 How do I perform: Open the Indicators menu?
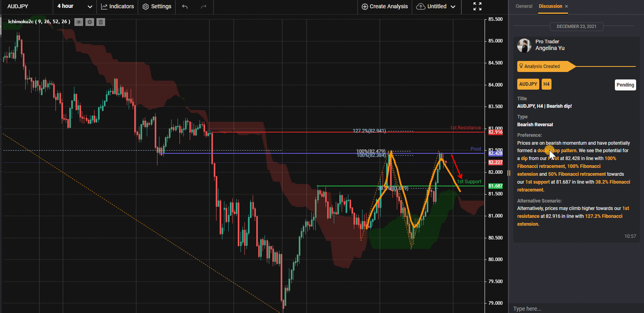117,6
